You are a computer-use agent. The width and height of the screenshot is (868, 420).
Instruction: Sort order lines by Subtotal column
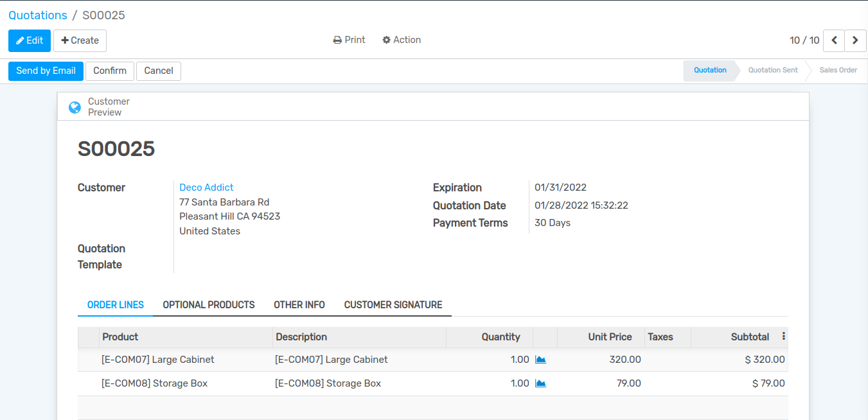click(x=750, y=337)
